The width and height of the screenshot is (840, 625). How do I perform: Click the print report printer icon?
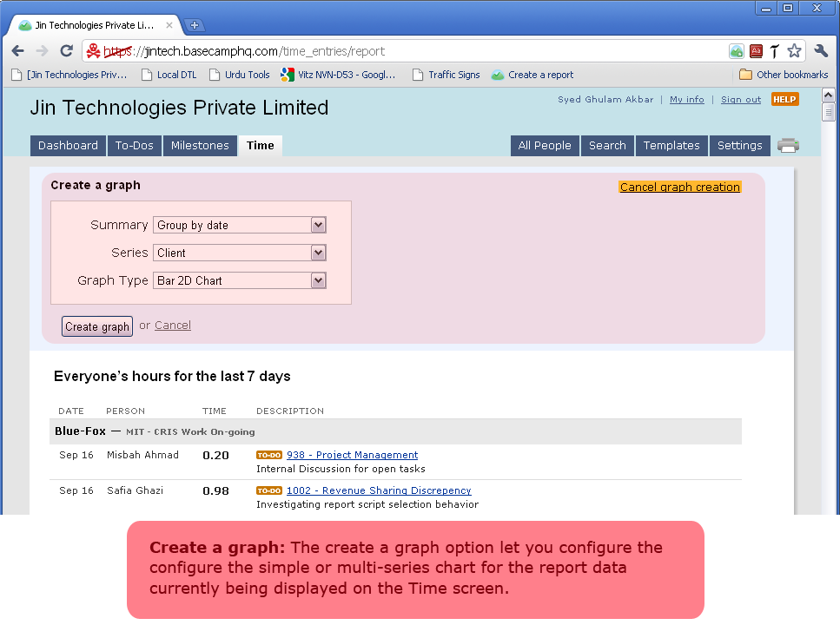(788, 146)
